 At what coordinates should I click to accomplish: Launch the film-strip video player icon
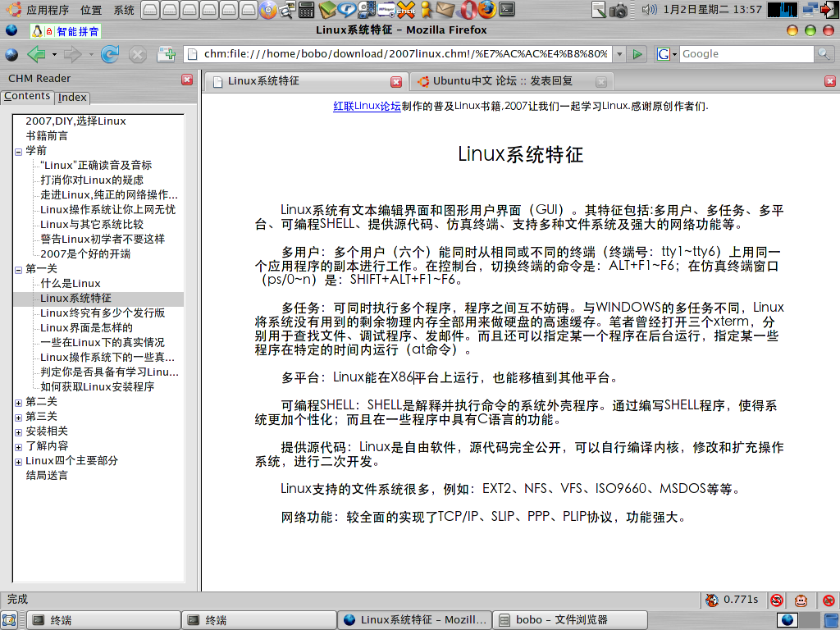[367, 9]
